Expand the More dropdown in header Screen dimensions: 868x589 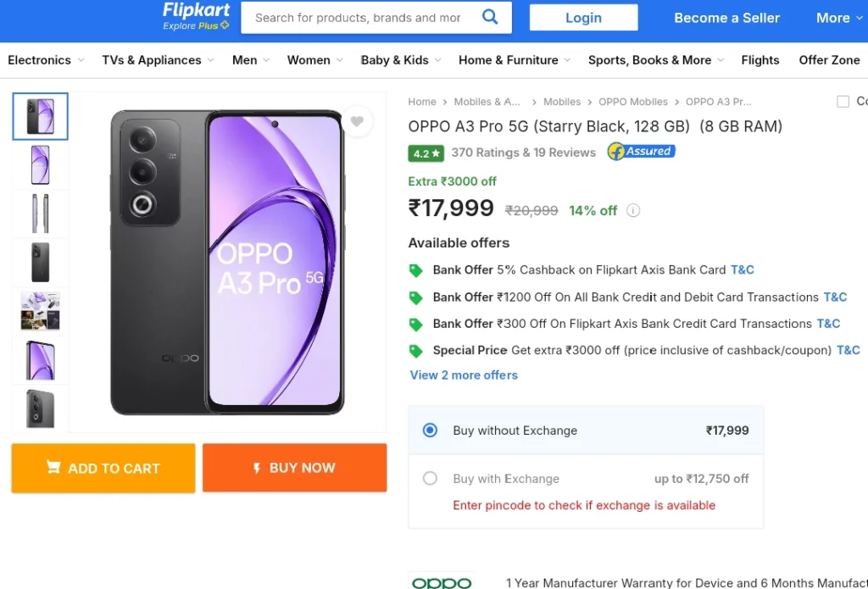[839, 19]
